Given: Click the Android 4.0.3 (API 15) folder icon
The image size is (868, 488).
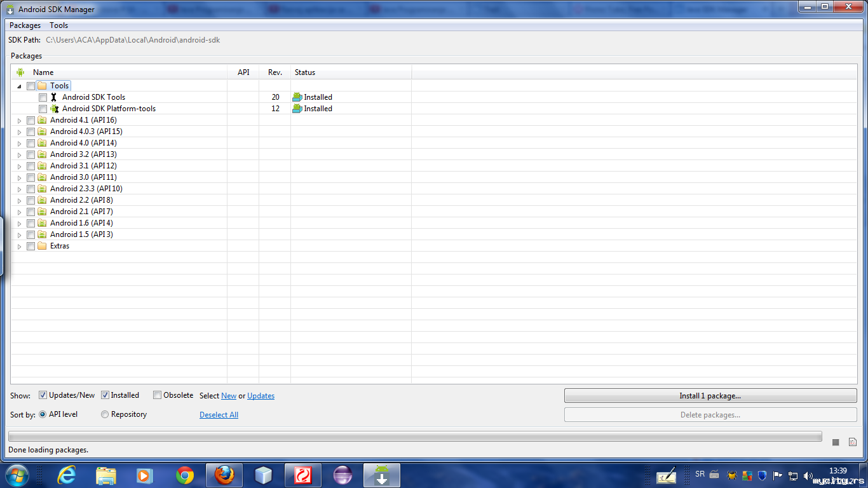Looking at the screenshot, I should click(42, 132).
